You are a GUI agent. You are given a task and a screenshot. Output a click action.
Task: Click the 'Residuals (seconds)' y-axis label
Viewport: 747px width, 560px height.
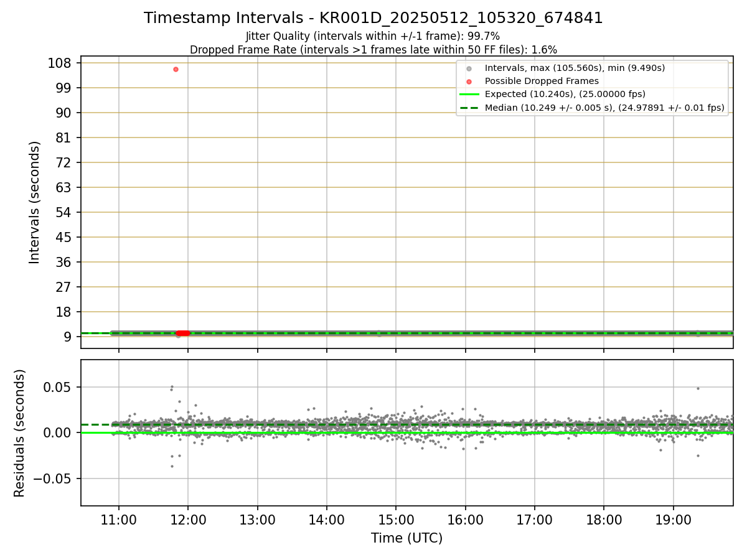(x=20, y=433)
